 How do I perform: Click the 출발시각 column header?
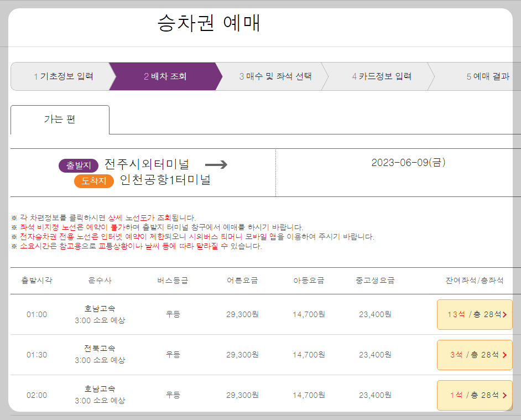pyautogui.click(x=37, y=281)
